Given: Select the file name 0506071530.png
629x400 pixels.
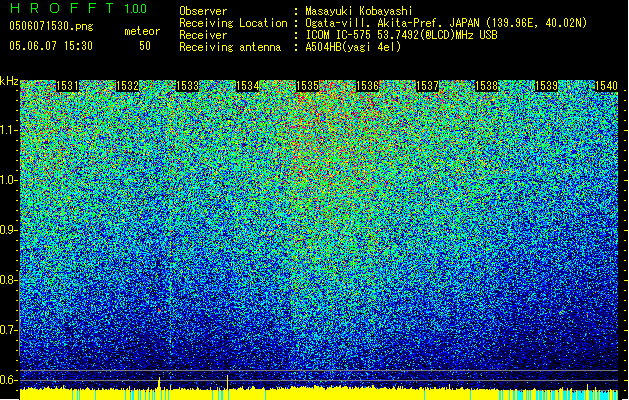Looking at the screenshot, I should (x=51, y=27).
